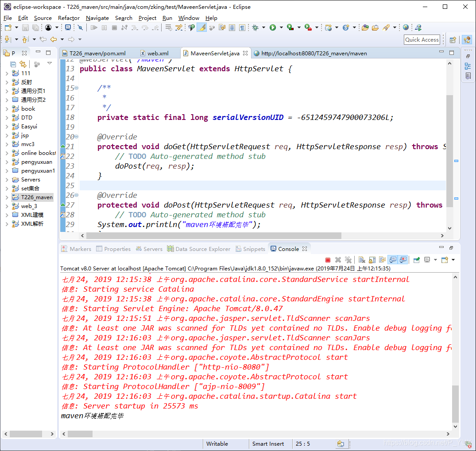
Task: Click the Pin Console icon
Action: tap(417, 260)
